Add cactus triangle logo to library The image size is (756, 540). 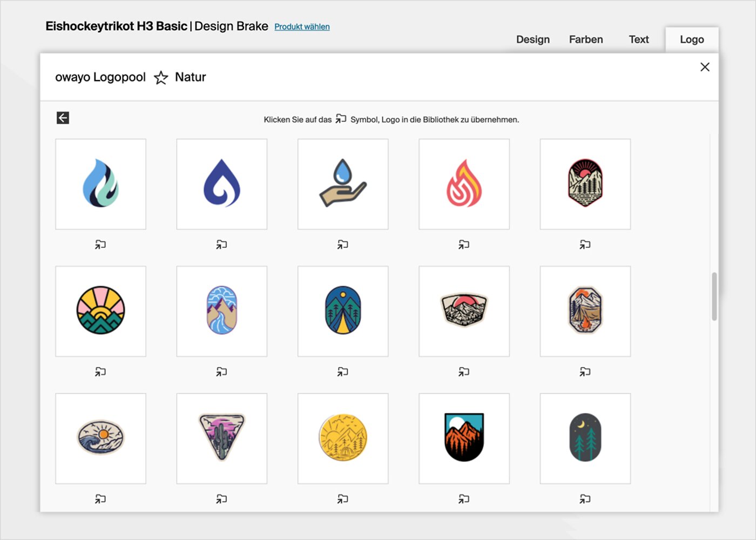point(221,499)
